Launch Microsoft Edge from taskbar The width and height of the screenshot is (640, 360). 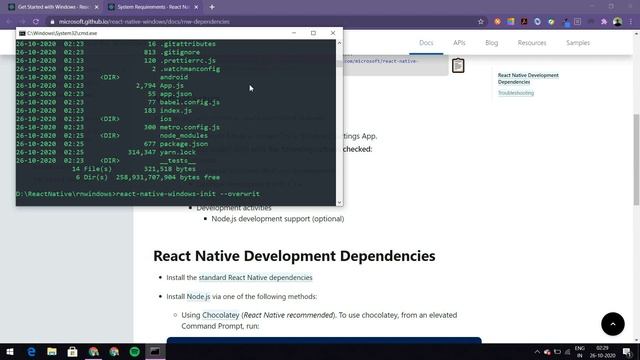tap(31, 351)
